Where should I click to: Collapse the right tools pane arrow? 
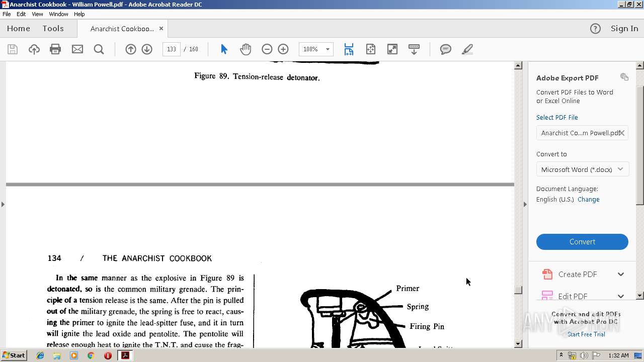coord(525,204)
